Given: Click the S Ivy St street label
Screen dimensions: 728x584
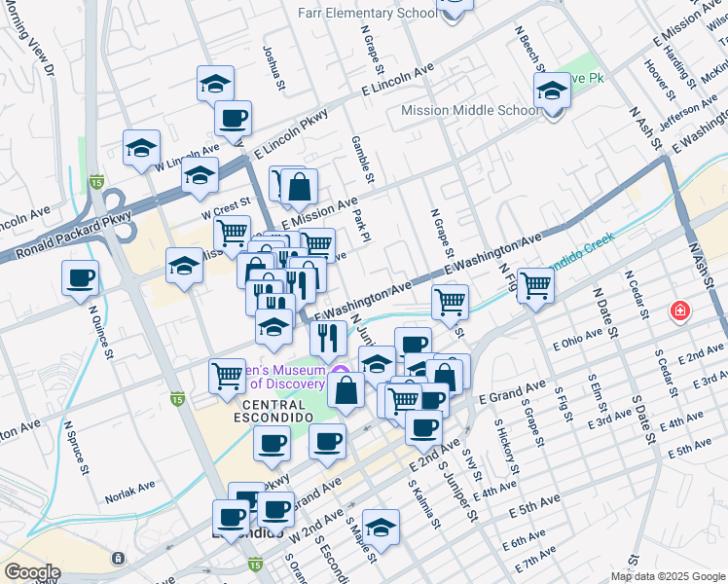Looking at the screenshot, I should [x=471, y=465].
